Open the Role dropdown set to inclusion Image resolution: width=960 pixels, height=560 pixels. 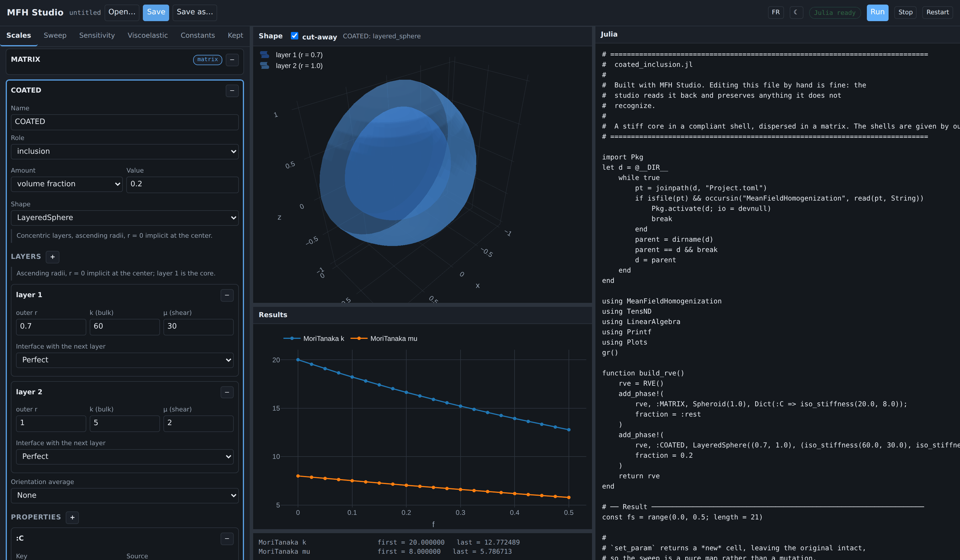point(125,151)
